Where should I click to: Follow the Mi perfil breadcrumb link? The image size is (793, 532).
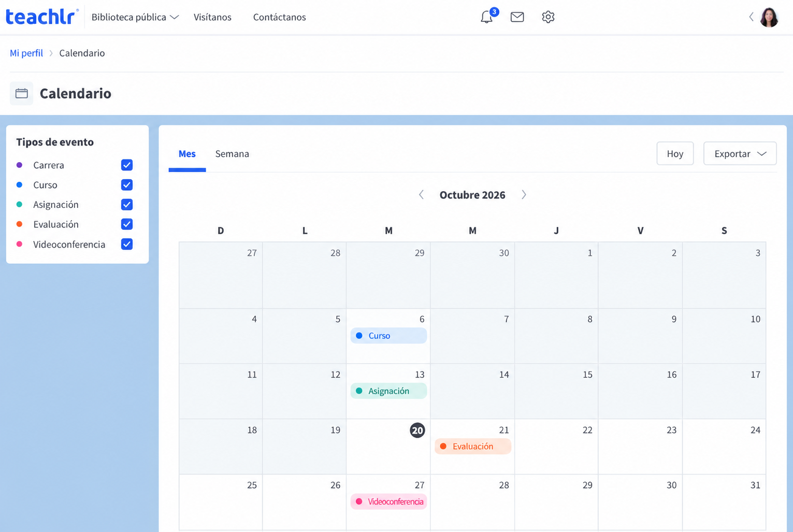pos(26,53)
